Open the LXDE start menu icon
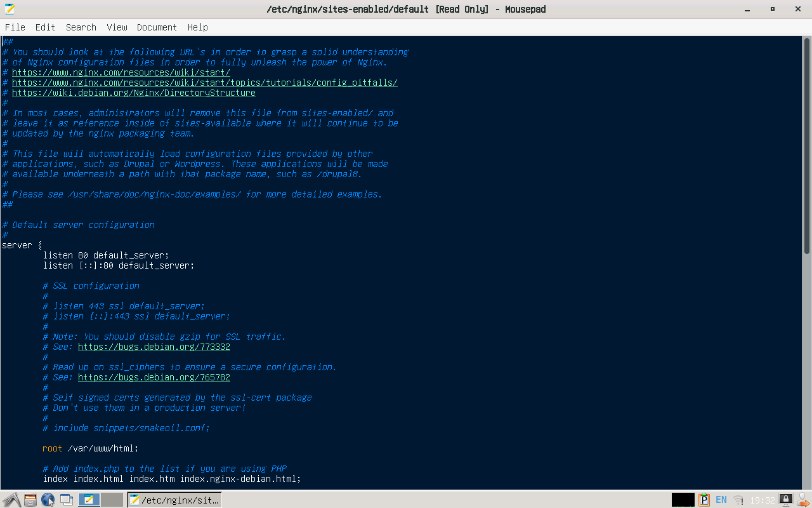Screen dimensions: 812x508 pyautogui.click(x=11, y=500)
